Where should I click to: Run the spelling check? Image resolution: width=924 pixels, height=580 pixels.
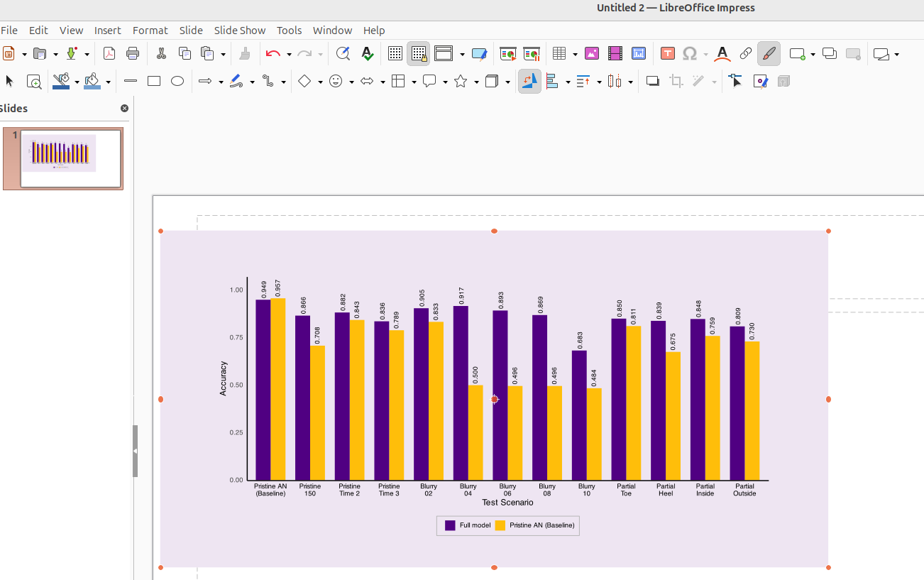[x=367, y=53]
